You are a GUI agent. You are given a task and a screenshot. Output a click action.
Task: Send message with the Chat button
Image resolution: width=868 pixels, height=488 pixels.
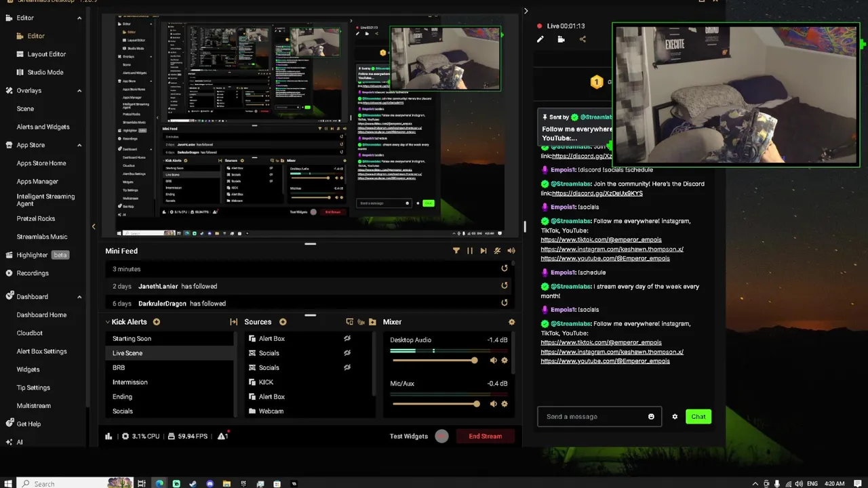click(x=698, y=417)
